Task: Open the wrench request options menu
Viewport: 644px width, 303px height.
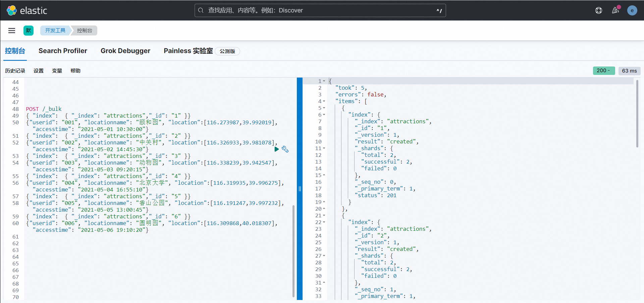Action: [x=285, y=149]
